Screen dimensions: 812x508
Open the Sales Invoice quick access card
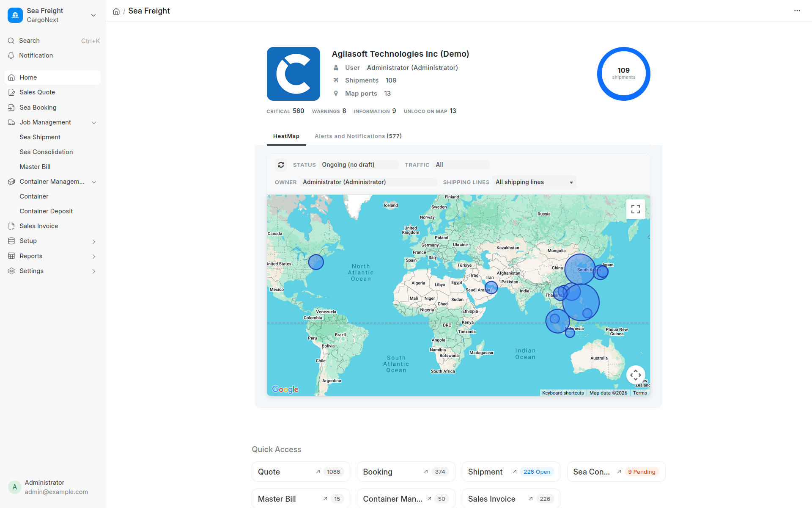pyautogui.click(x=511, y=499)
